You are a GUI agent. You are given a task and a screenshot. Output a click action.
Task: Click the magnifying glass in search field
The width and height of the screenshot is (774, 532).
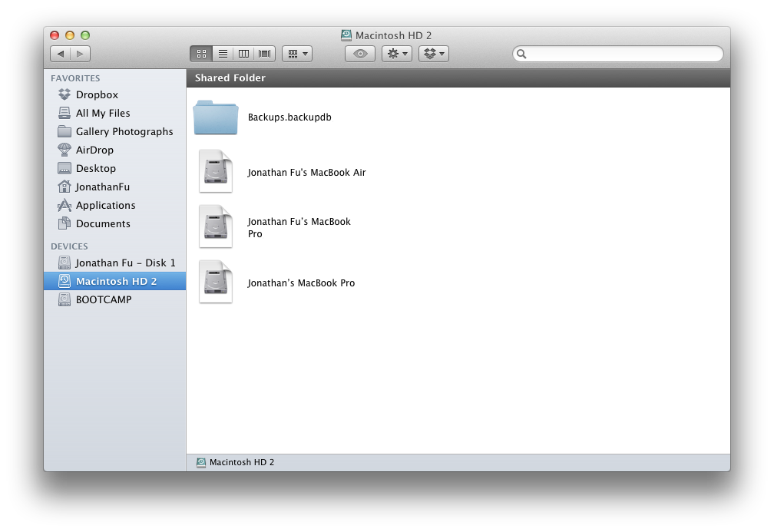(x=521, y=54)
